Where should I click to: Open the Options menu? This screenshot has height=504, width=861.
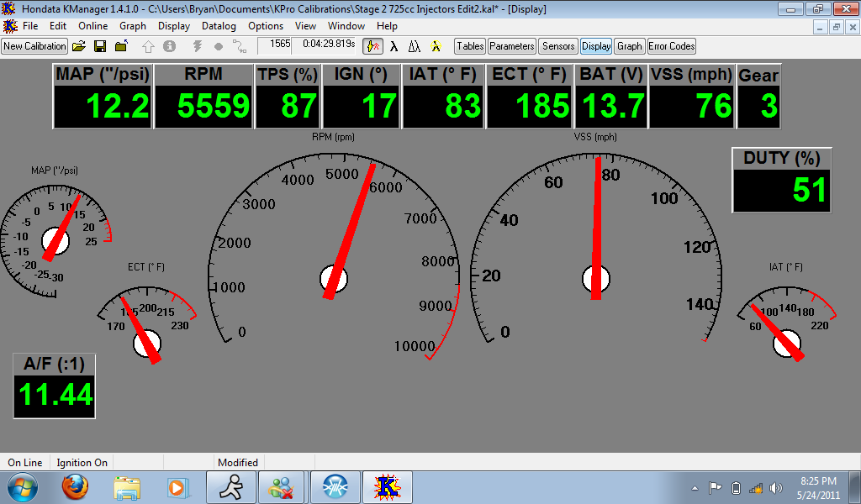tap(266, 26)
